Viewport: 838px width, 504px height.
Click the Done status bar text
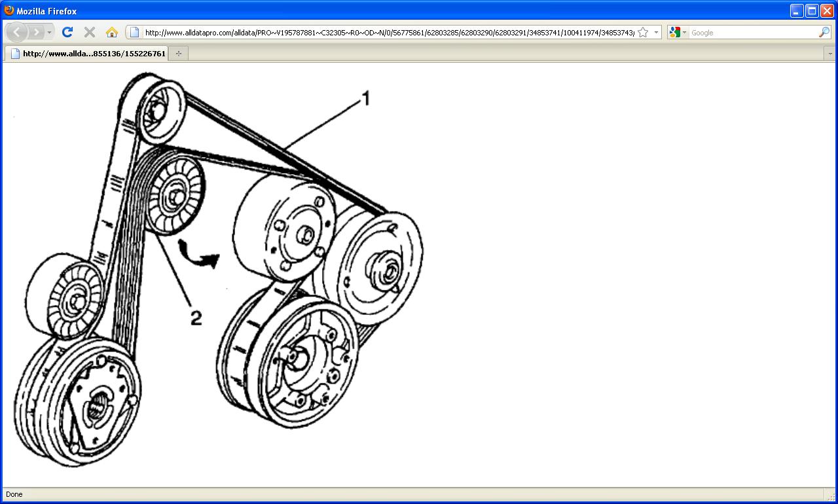(14, 494)
